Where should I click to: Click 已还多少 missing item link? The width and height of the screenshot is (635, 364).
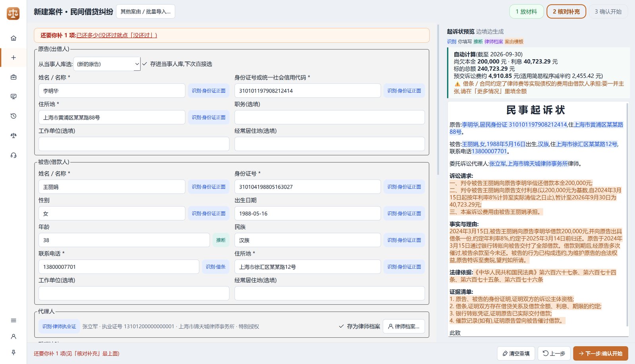click(117, 35)
